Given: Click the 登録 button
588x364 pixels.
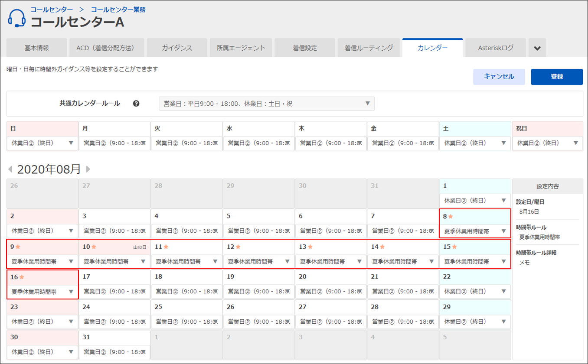Looking at the screenshot, I should [557, 77].
